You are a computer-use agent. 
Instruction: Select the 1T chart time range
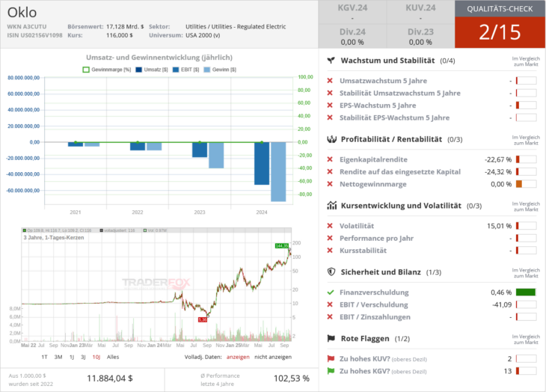point(44,357)
